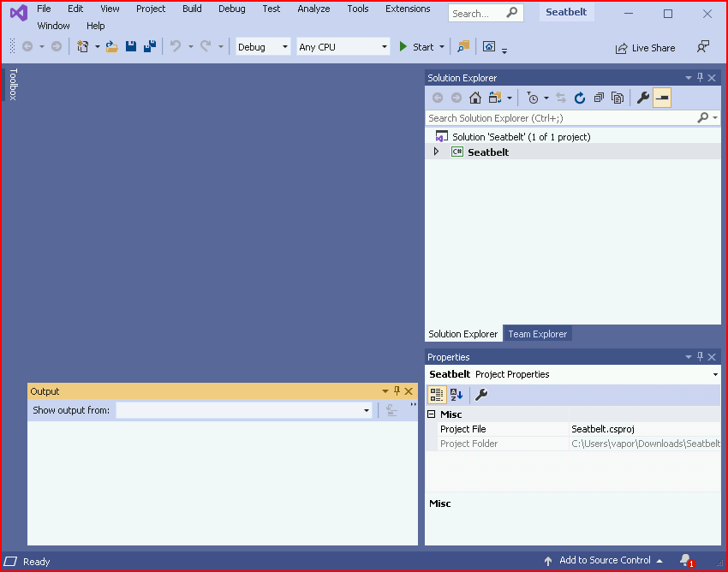This screenshot has height=572, width=728.
Task: Click the Live Share button
Action: pyautogui.click(x=645, y=48)
